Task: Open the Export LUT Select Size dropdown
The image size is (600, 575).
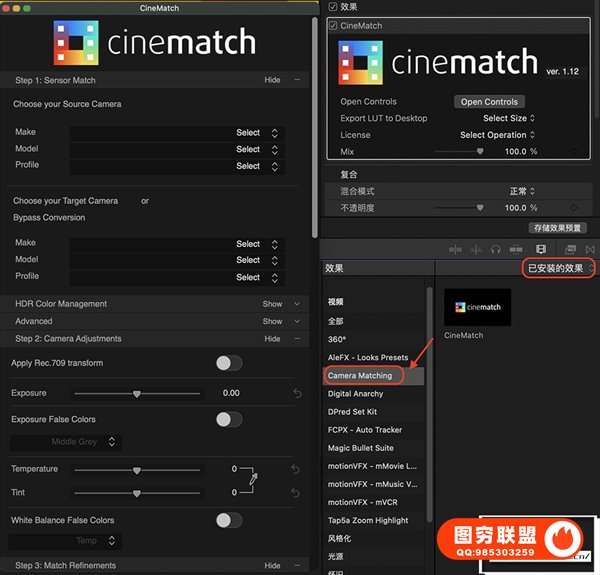Action: (509, 118)
